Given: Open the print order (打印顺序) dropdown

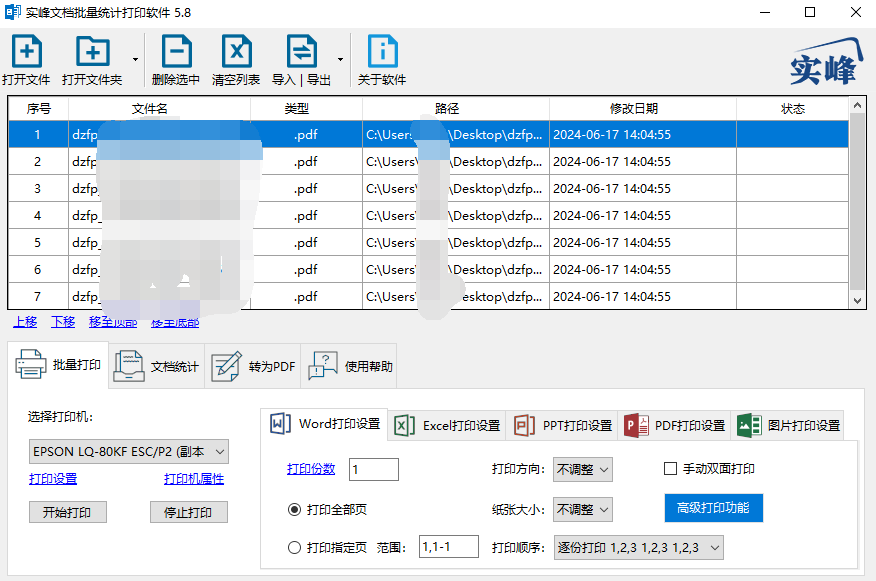Looking at the screenshot, I should coord(639,547).
